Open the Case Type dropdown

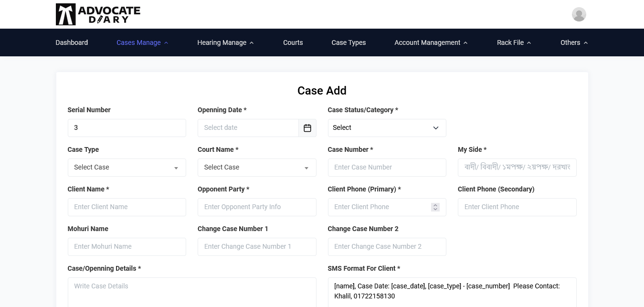click(127, 168)
